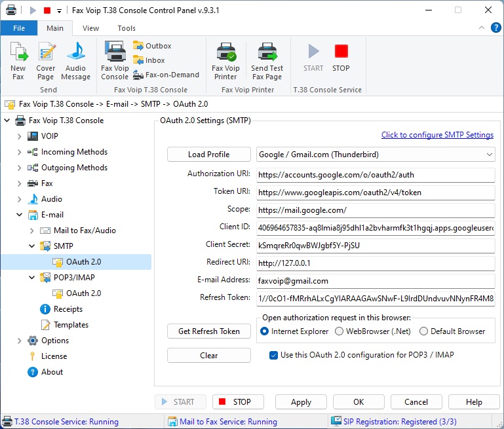Expand the VOIP node chevron
The image size is (504, 429).
(19, 136)
